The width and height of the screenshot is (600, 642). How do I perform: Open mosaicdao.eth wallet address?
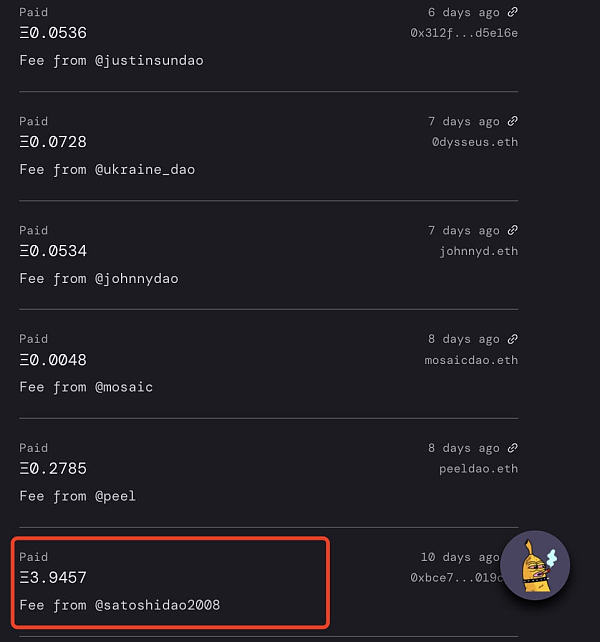471,360
